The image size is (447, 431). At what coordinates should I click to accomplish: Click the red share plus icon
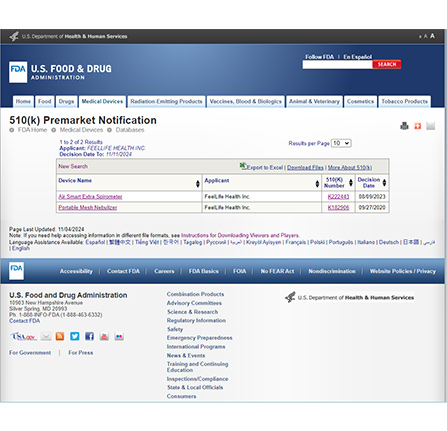(x=417, y=126)
